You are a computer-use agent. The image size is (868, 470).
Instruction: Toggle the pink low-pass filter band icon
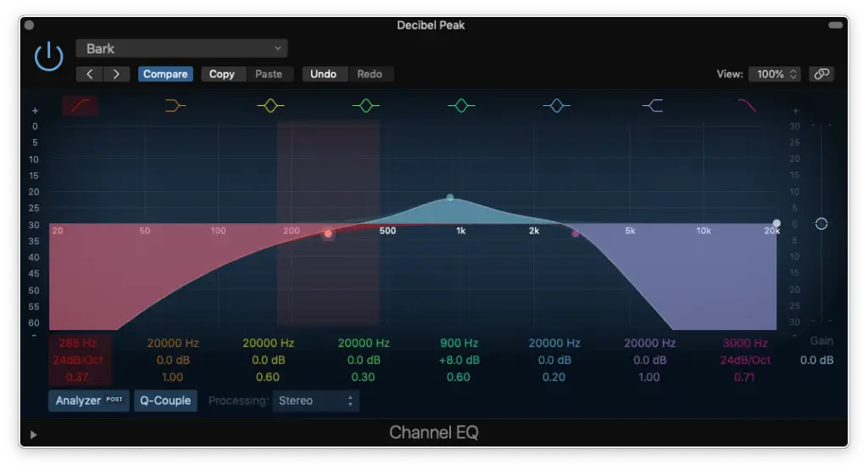[x=747, y=105]
